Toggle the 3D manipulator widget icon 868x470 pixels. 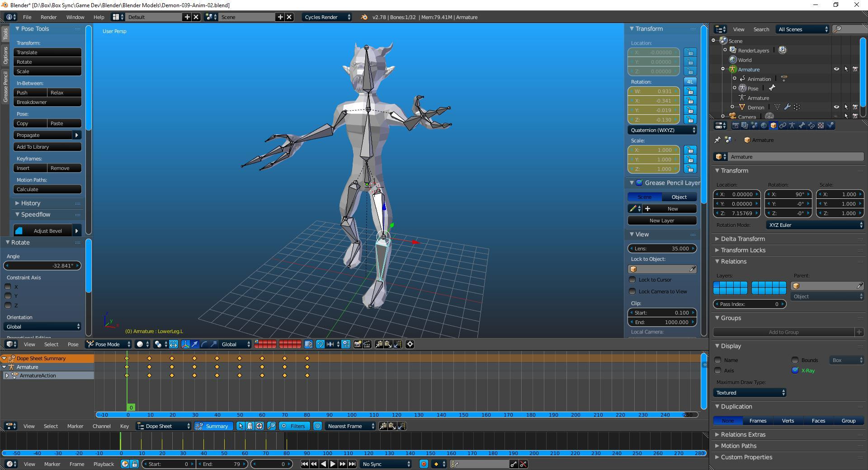185,344
